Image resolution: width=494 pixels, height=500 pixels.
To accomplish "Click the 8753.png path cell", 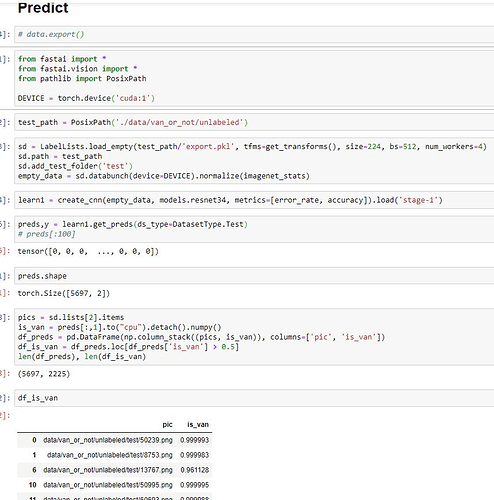I will pyautogui.click(x=110, y=455).
